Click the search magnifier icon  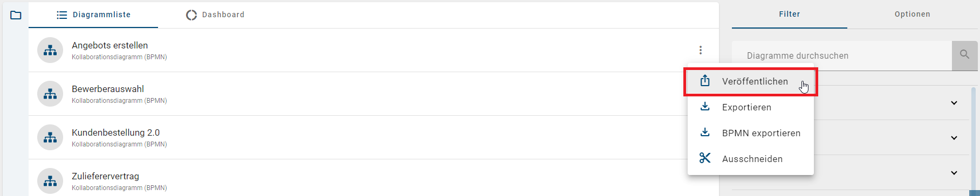click(964, 55)
